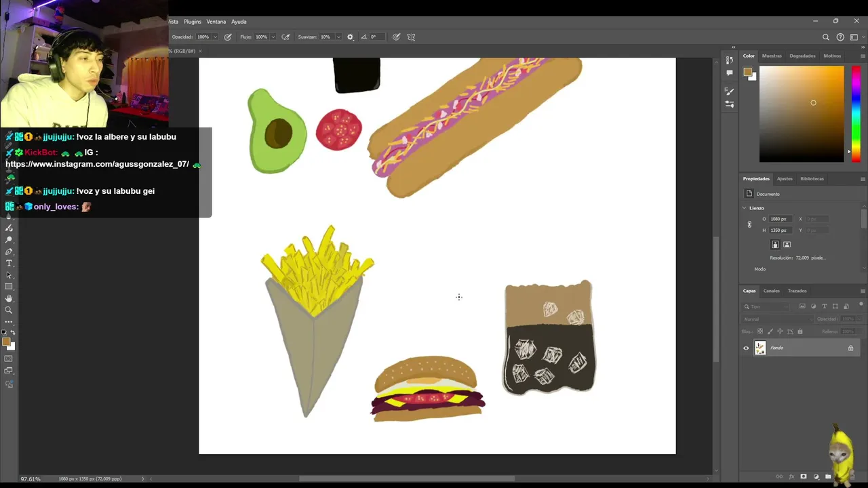The height and width of the screenshot is (488, 868).
Task: Switch to the Bibliotecas tab
Action: 812,179
